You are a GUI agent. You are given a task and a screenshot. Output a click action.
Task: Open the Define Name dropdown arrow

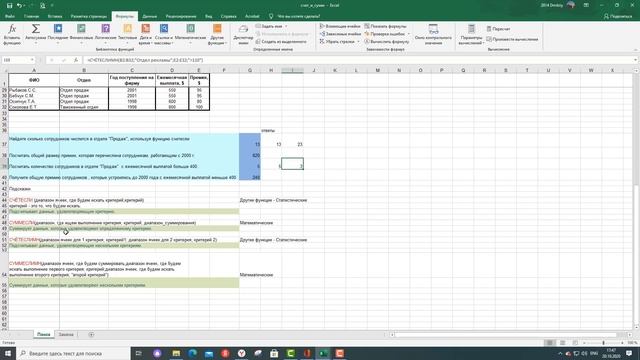[286, 26]
